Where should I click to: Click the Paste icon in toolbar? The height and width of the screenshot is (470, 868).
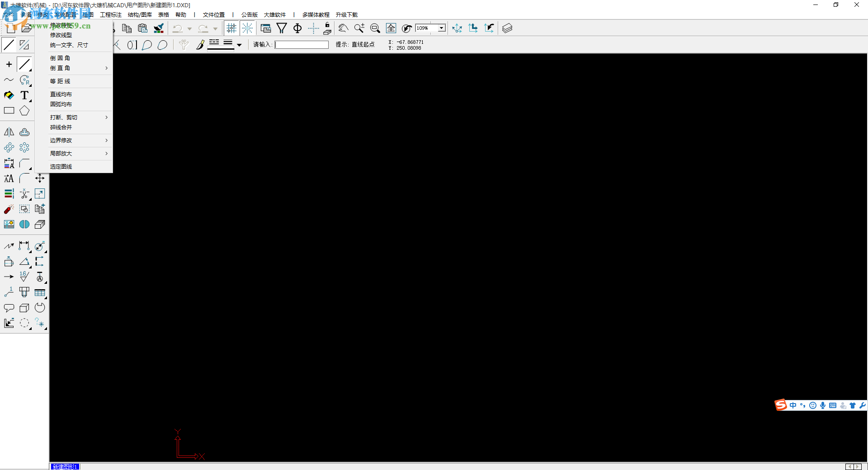(x=143, y=28)
